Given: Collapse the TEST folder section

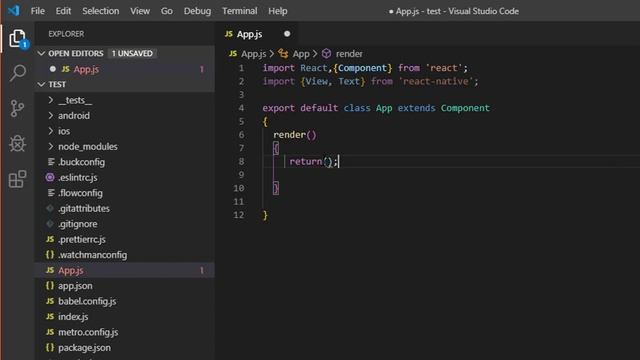Looking at the screenshot, I should coord(41,84).
